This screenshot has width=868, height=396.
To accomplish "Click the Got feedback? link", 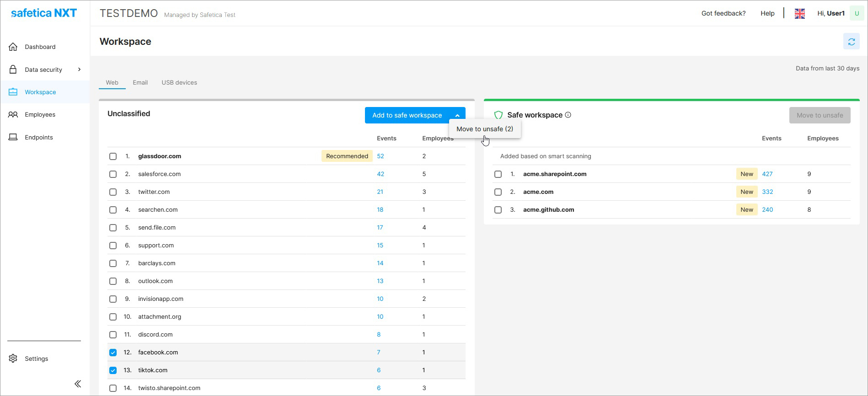I will point(723,13).
